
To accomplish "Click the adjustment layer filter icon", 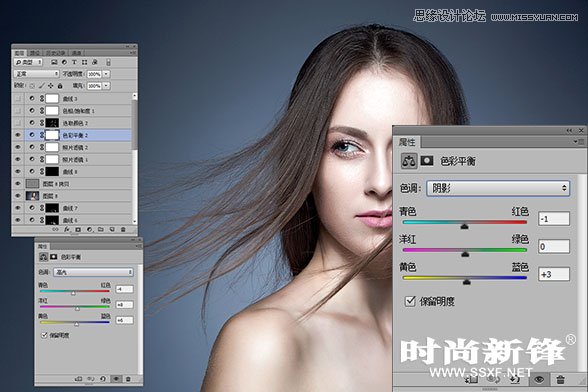I will [x=64, y=62].
